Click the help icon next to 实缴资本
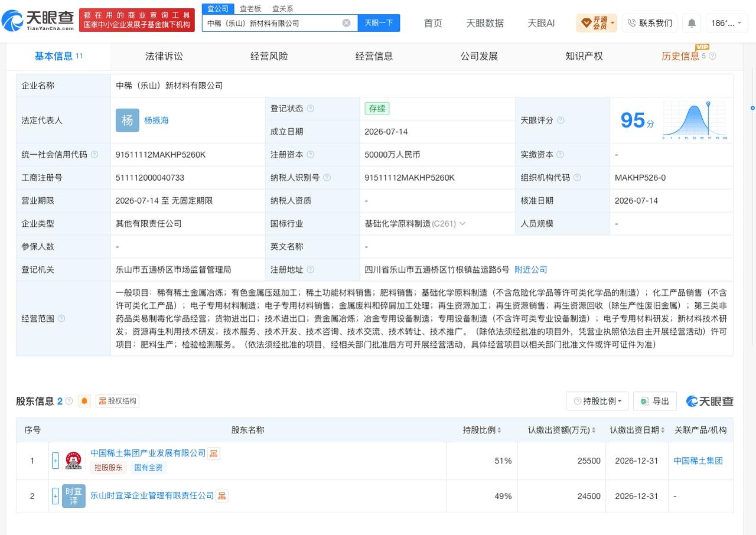756x535 pixels. [561, 155]
